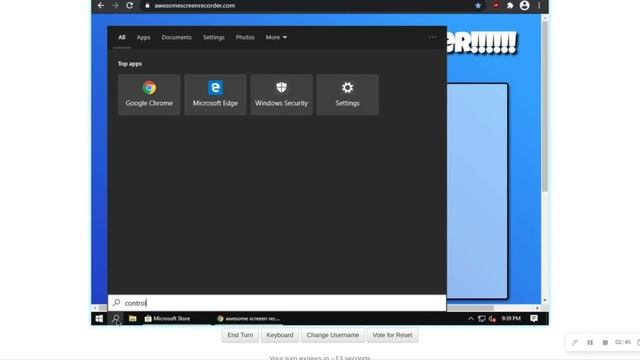Open the Chrome profile avatar
This screenshot has width=640, height=360.
click(x=524, y=5)
